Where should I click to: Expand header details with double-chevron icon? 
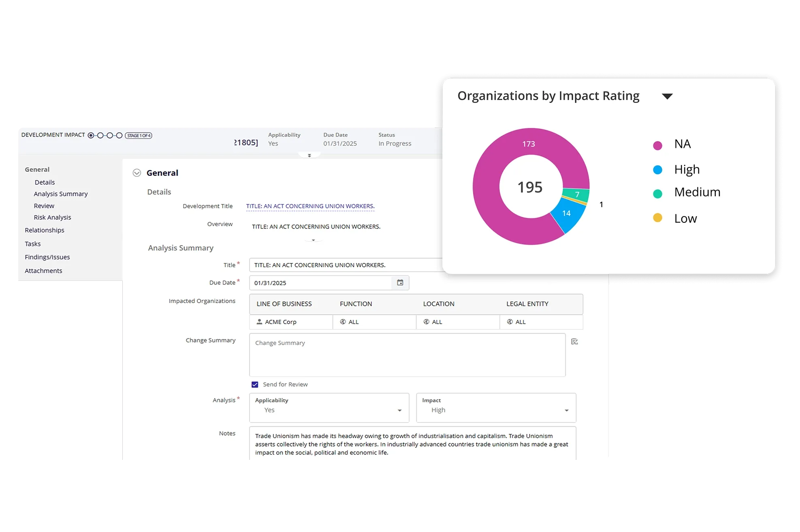pyautogui.click(x=309, y=156)
